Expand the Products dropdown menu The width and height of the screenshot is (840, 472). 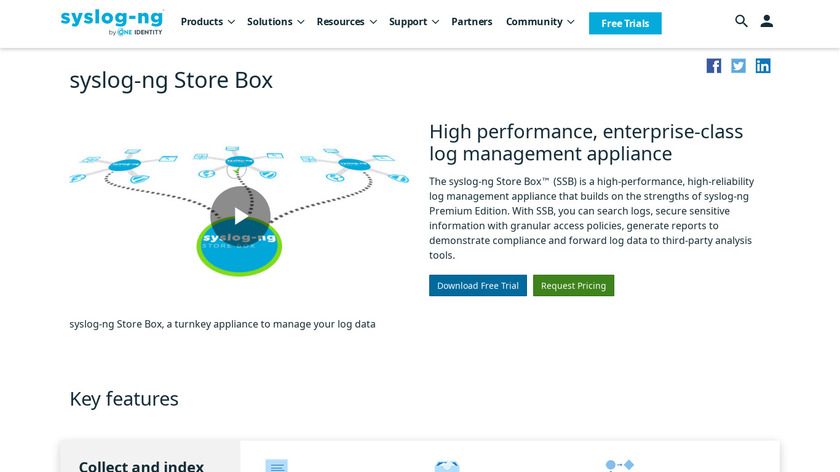[x=207, y=22]
